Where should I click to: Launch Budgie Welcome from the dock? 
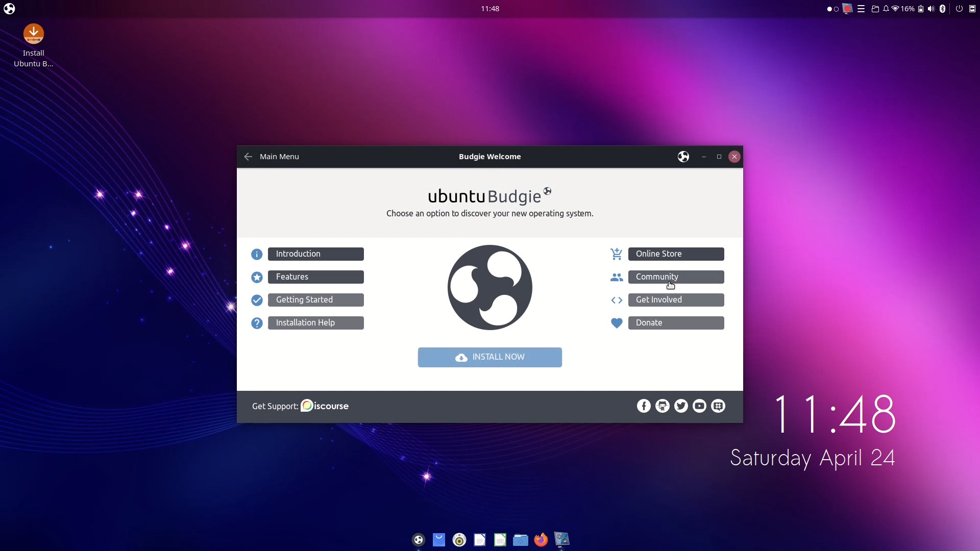click(419, 540)
